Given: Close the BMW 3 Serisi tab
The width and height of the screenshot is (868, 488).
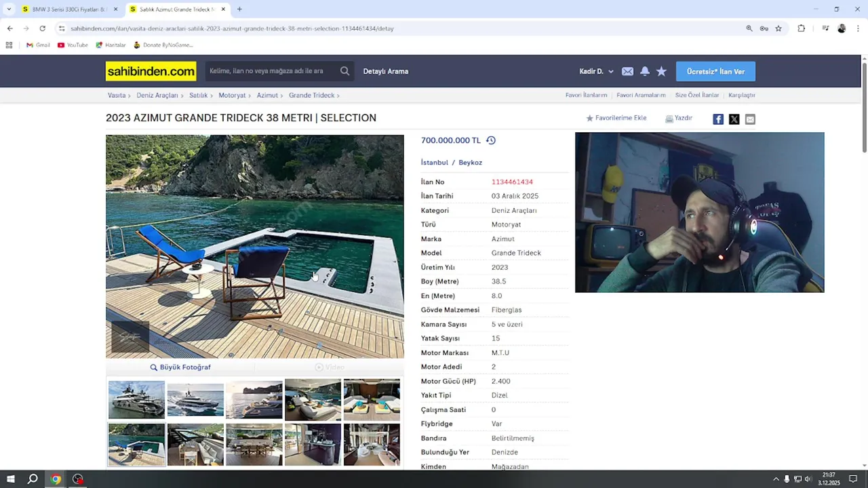Looking at the screenshot, I should tap(115, 9).
